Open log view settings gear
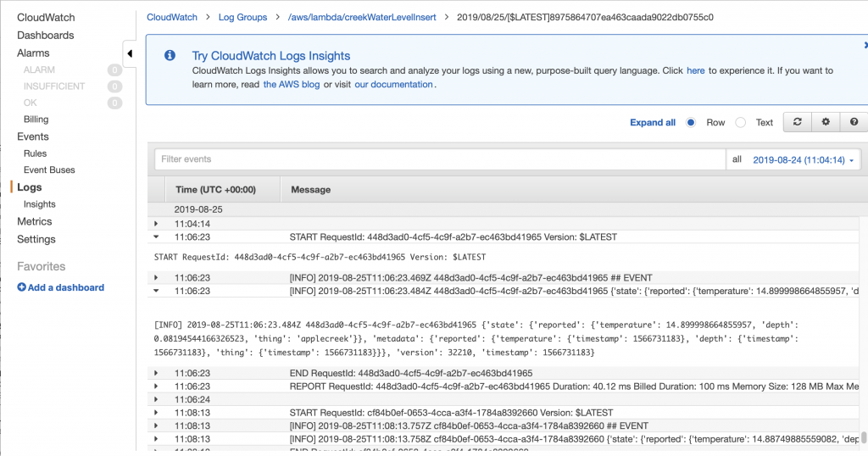Viewport: 868px width, 456px height. tap(826, 122)
